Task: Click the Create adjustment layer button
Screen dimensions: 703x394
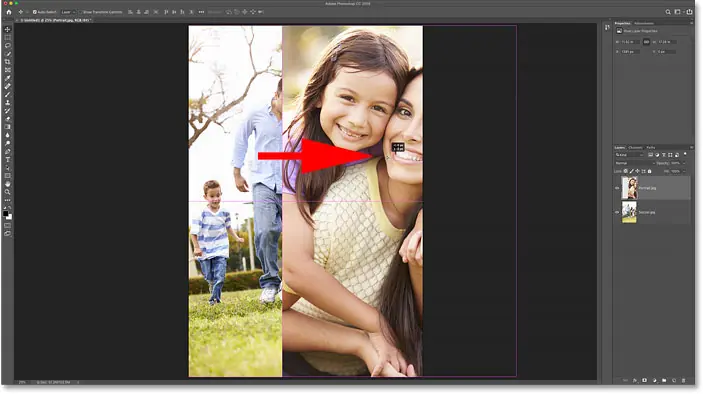Action: (654, 381)
